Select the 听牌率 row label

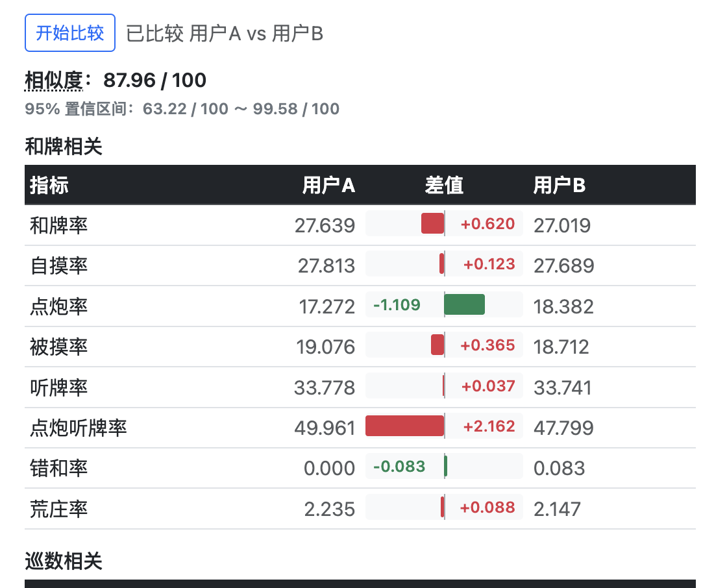pos(59,387)
